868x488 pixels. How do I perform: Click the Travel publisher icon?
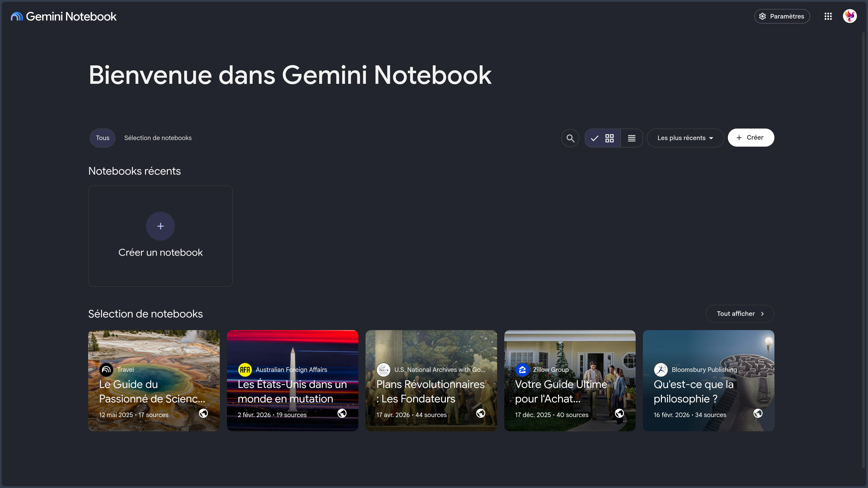(x=106, y=370)
